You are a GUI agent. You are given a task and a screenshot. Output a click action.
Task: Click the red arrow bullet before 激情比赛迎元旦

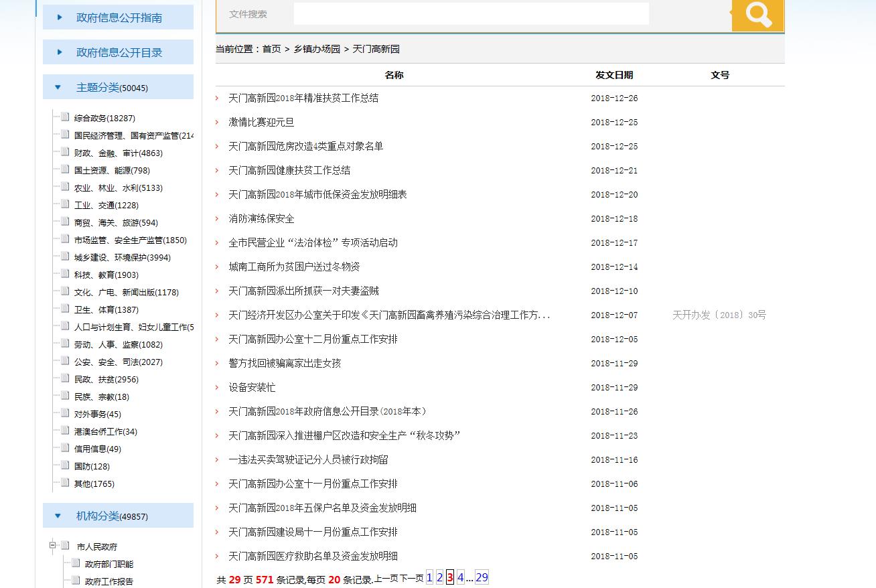click(217, 123)
